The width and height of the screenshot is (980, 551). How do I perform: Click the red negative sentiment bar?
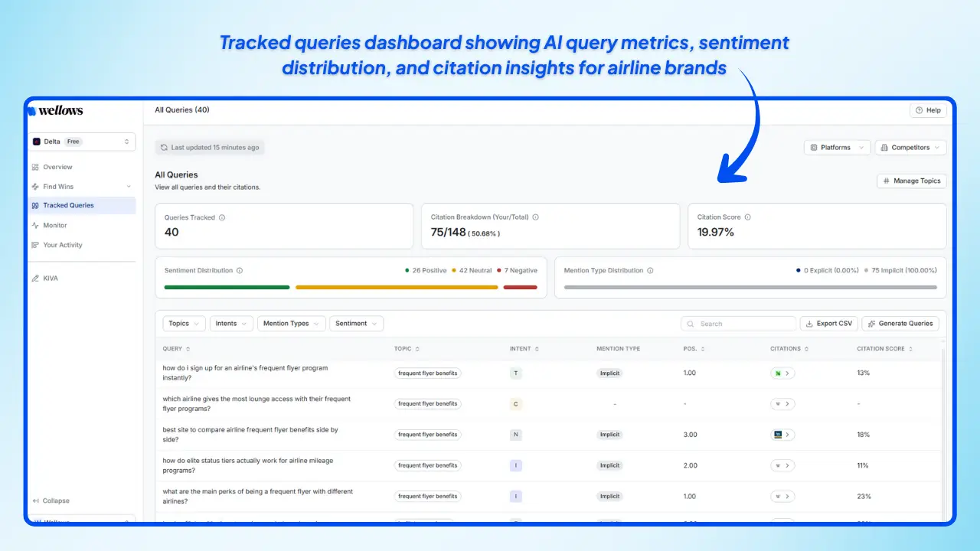pyautogui.click(x=520, y=287)
